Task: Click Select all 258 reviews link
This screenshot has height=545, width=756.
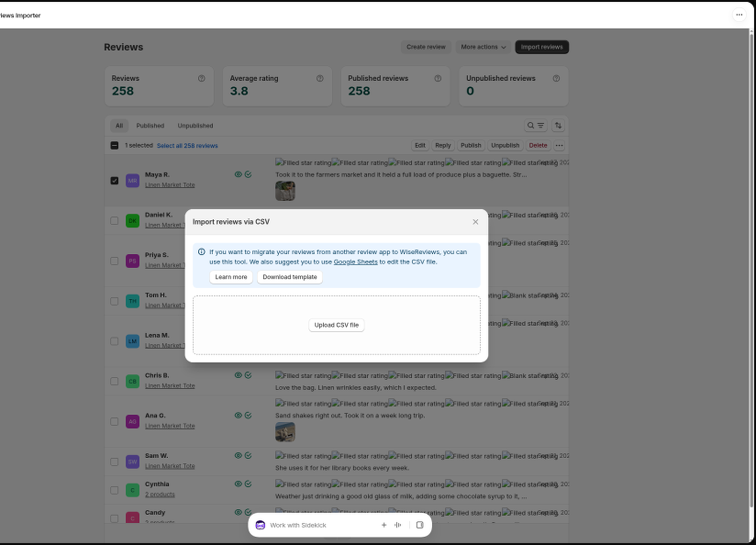Action: coord(187,145)
